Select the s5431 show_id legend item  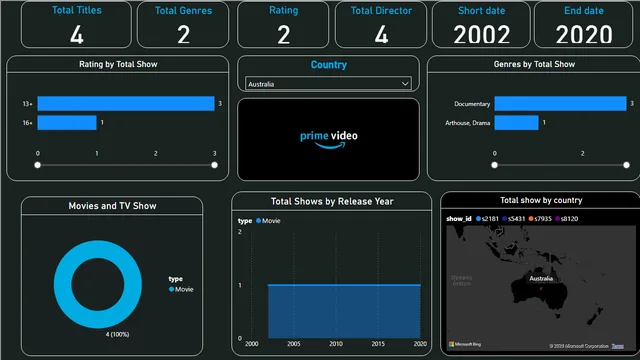click(x=513, y=219)
